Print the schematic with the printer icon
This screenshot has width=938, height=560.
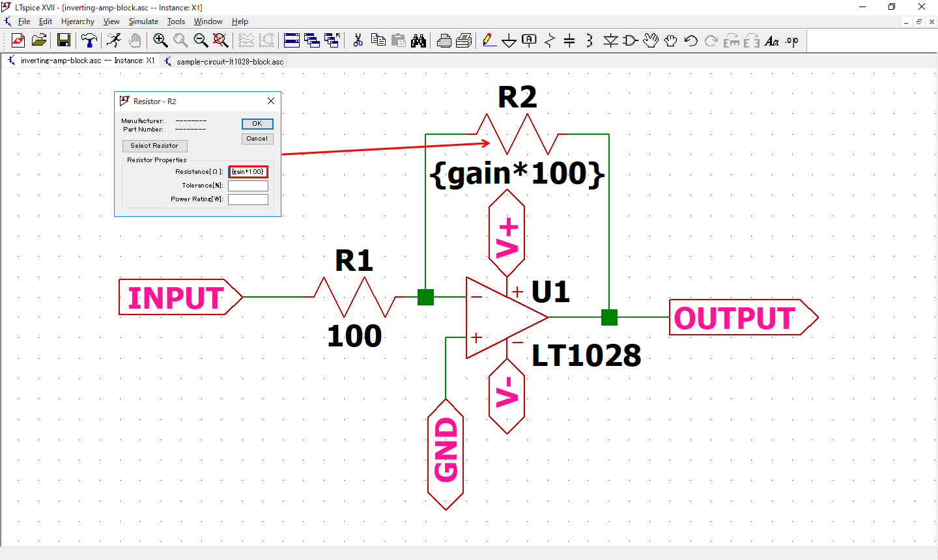464,40
